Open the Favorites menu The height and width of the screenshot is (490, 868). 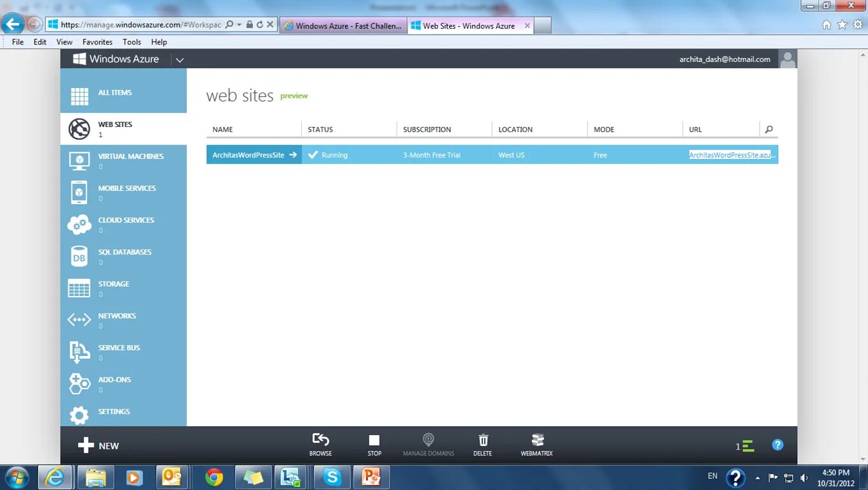pyautogui.click(x=98, y=42)
